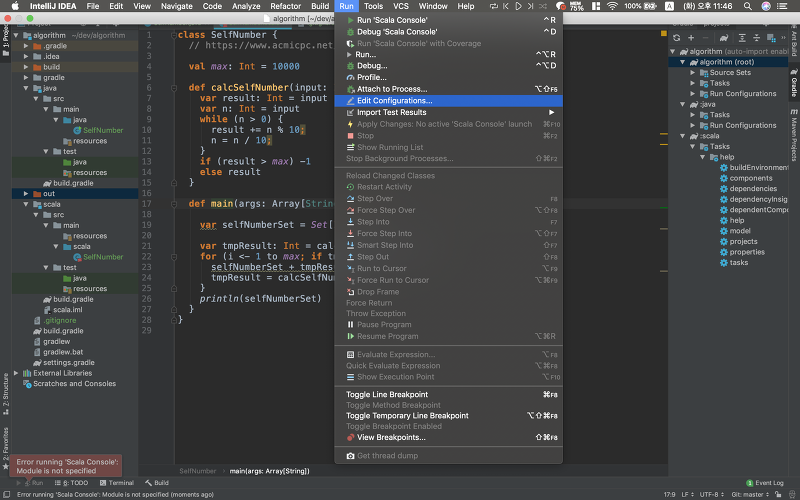
Task: Click Java SelfNumber class file icon
Action: [77, 130]
